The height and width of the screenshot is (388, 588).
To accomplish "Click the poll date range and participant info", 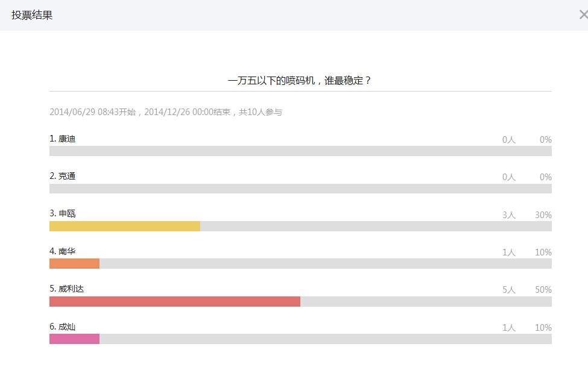I will 166,112.
